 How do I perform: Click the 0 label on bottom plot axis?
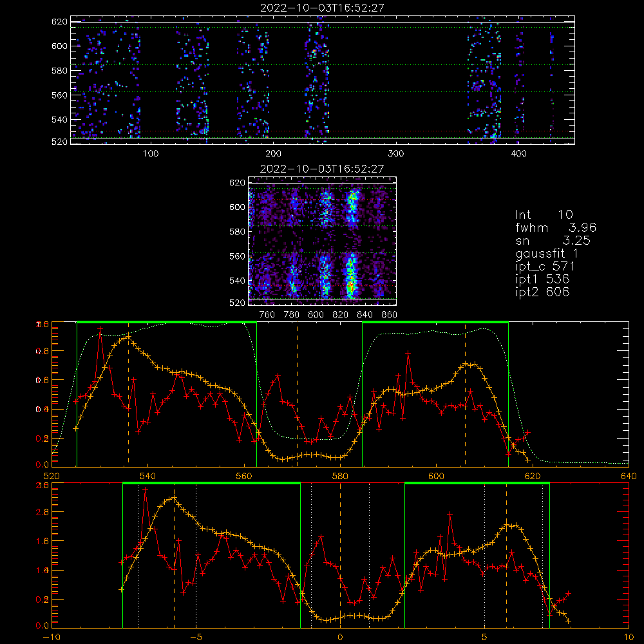click(340, 638)
